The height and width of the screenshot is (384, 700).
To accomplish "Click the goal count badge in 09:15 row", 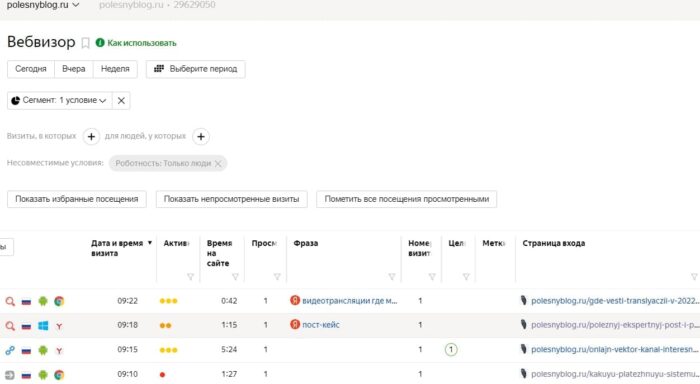I will (x=451, y=349).
